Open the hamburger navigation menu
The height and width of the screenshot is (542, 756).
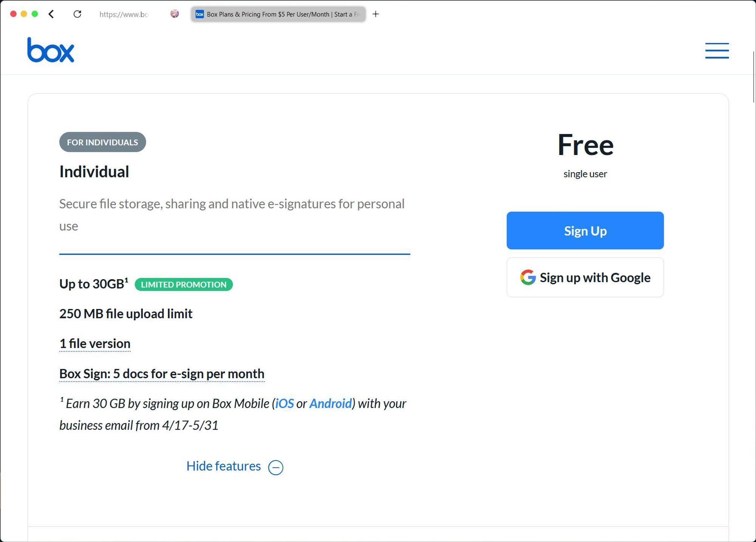(717, 51)
